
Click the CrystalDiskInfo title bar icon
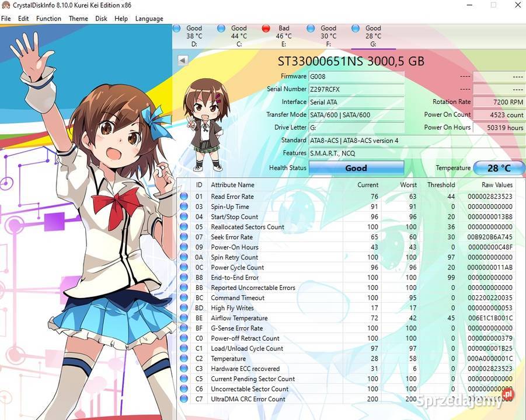6,5
